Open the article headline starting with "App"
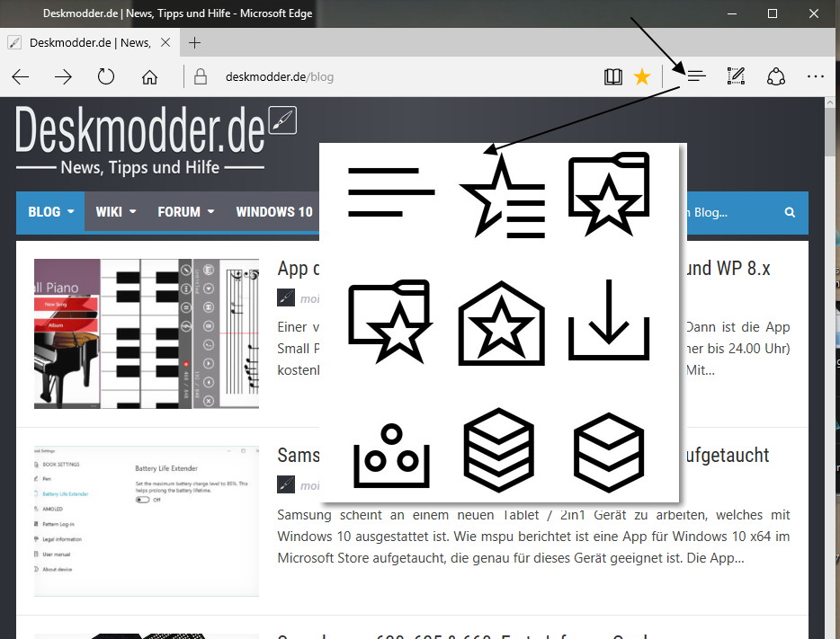This screenshot has height=639, width=840. click(x=299, y=268)
